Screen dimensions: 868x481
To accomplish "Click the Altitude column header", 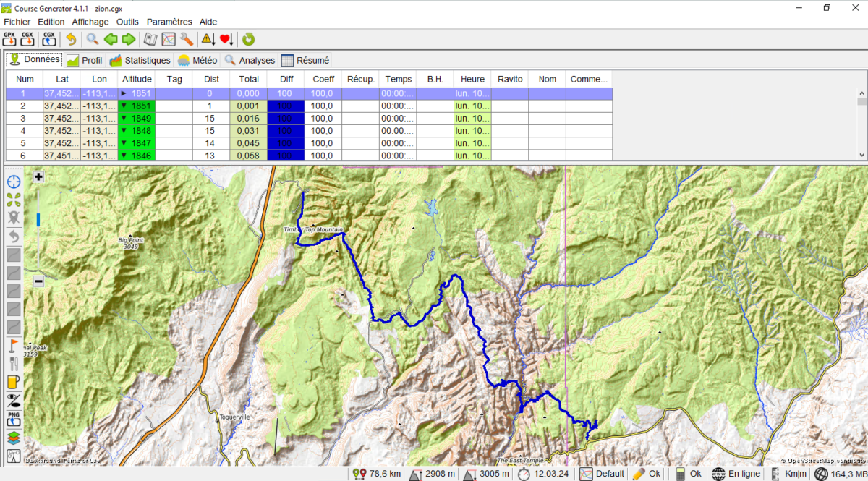I will pyautogui.click(x=137, y=79).
